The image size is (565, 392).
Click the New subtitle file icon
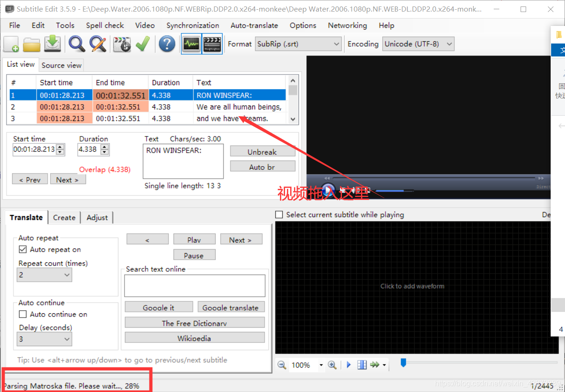point(11,44)
